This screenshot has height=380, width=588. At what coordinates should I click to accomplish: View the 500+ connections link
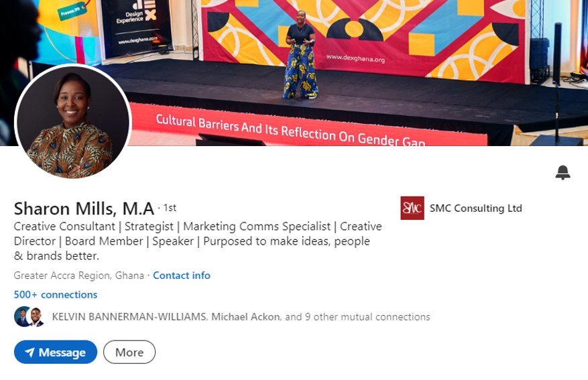56,295
